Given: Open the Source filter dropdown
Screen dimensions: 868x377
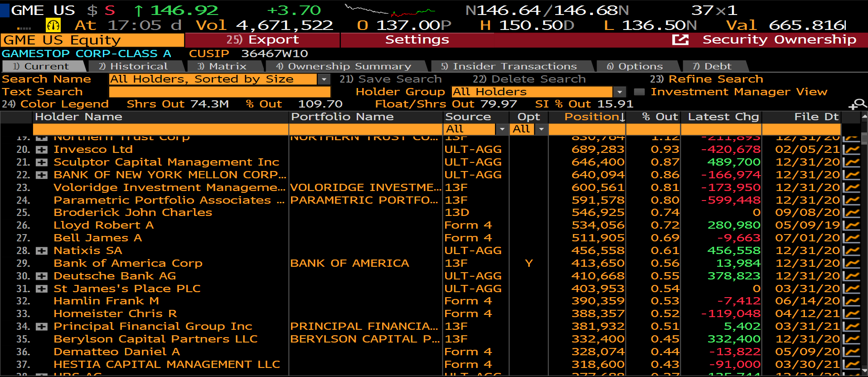Looking at the screenshot, I should [501, 129].
